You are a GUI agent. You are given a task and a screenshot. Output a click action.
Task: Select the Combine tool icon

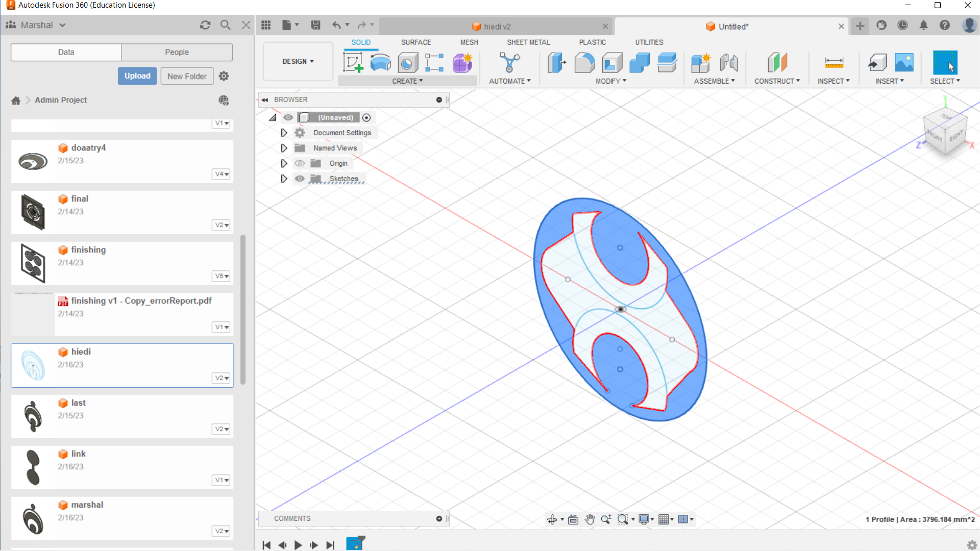640,63
